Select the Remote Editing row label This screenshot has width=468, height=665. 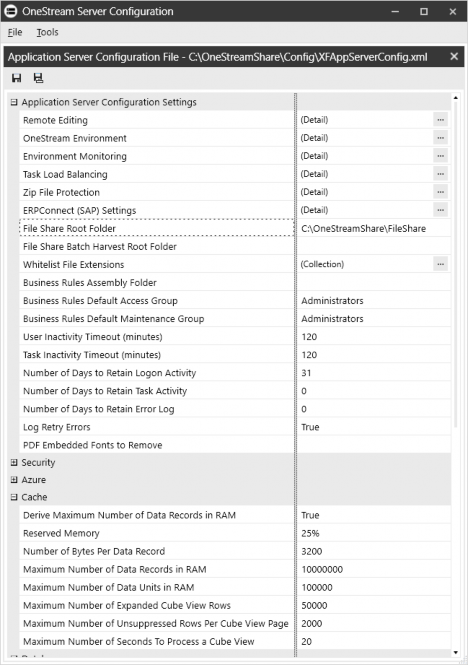(x=55, y=120)
